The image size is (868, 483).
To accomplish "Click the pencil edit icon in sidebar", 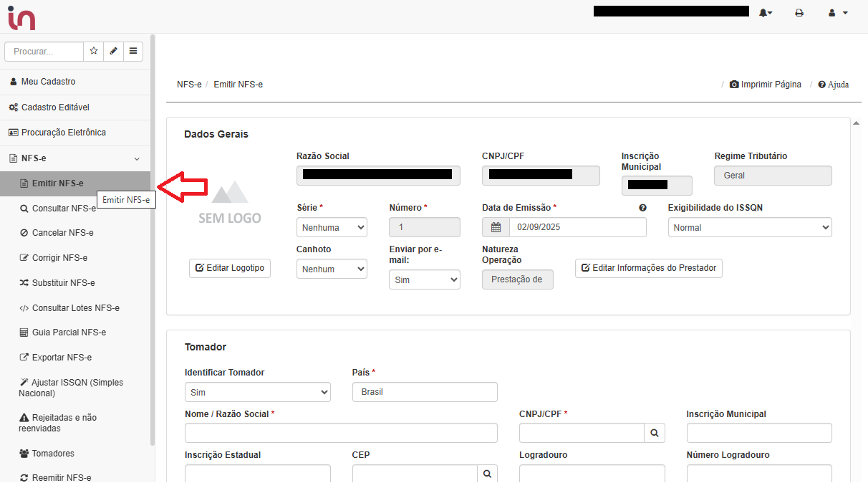I will (113, 52).
